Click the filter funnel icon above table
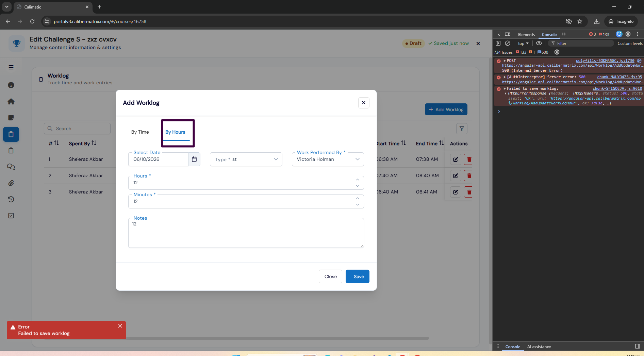 462,129
